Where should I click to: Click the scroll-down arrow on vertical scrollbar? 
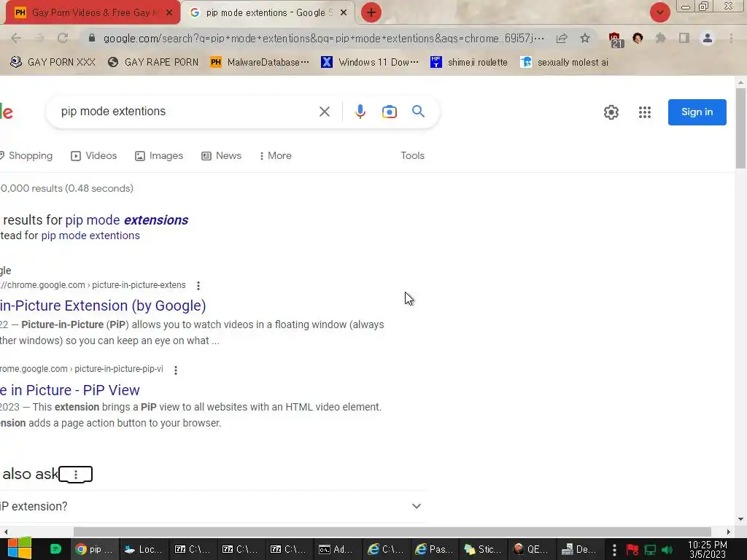tap(741, 519)
